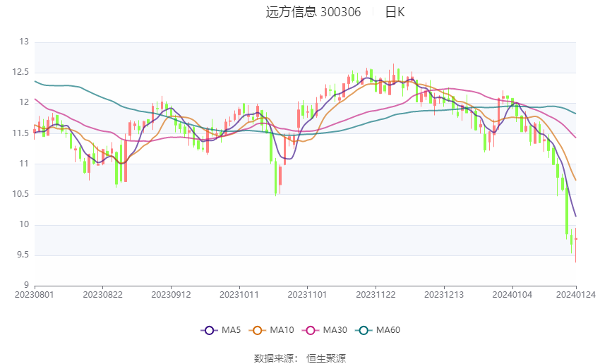The width and height of the screenshot is (600, 364).
Task: Hide the MA10 line via its label
Action: click(282, 330)
